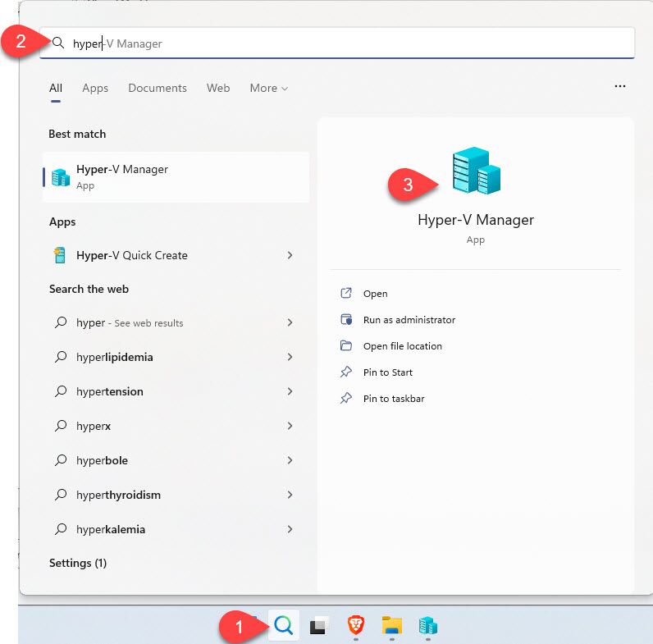Click the Settings (1) section header
This screenshot has width=653, height=644.
tap(78, 563)
